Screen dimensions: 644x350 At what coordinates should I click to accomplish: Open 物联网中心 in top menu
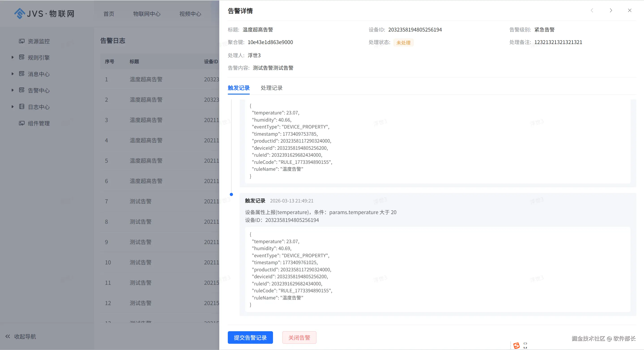coord(147,14)
